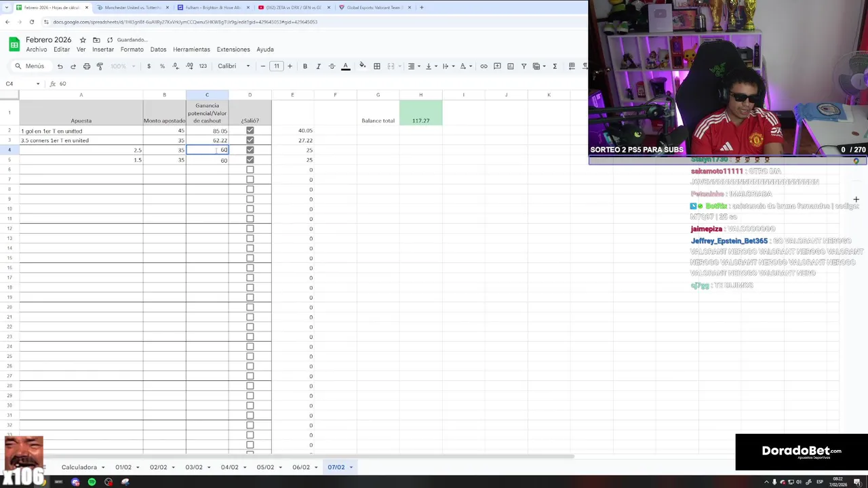Check the ¿Salió? box in row 10
Viewport: 868px width, 488px height.
click(250, 209)
